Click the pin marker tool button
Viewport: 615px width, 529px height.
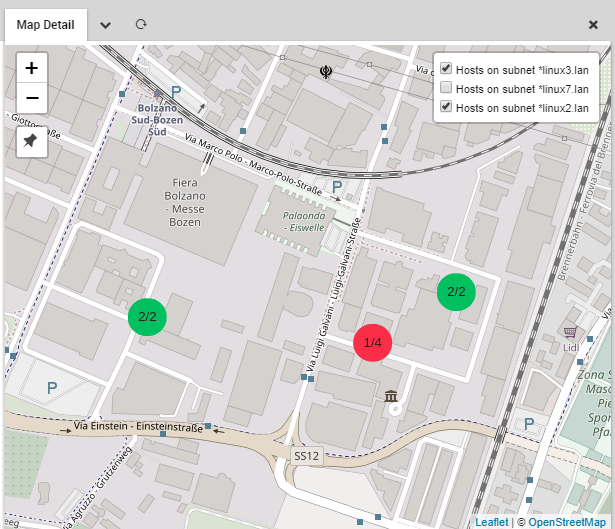32,142
